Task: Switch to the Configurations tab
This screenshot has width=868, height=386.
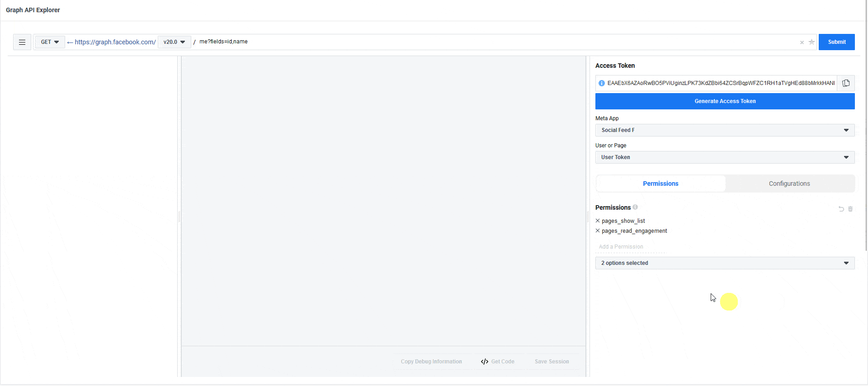Action: coord(789,184)
